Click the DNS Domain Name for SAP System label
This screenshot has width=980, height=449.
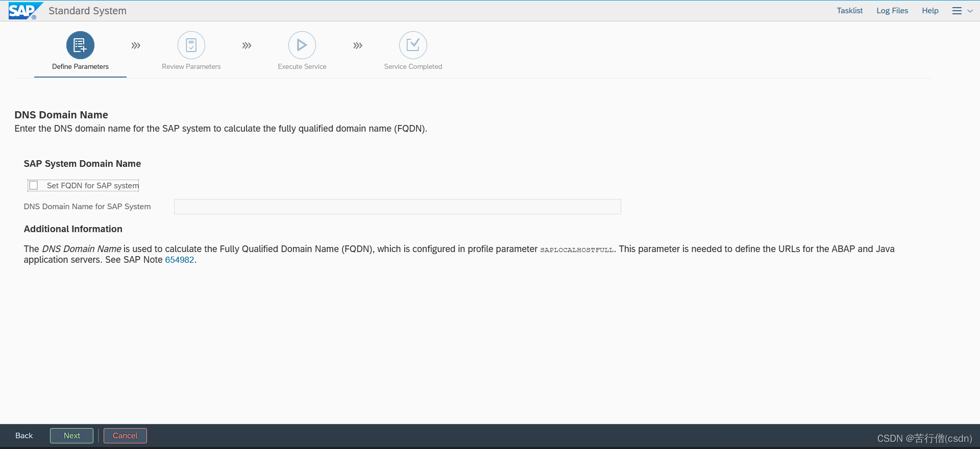[x=87, y=207]
